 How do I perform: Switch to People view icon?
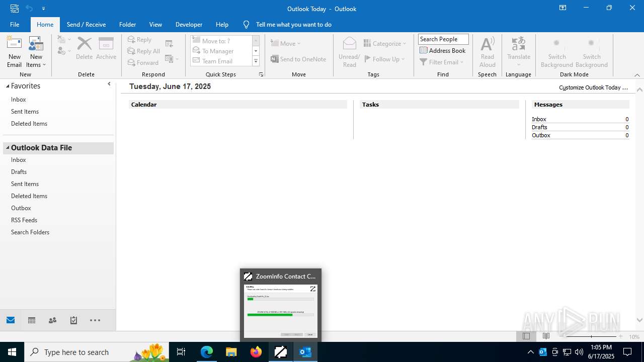pyautogui.click(x=52, y=320)
